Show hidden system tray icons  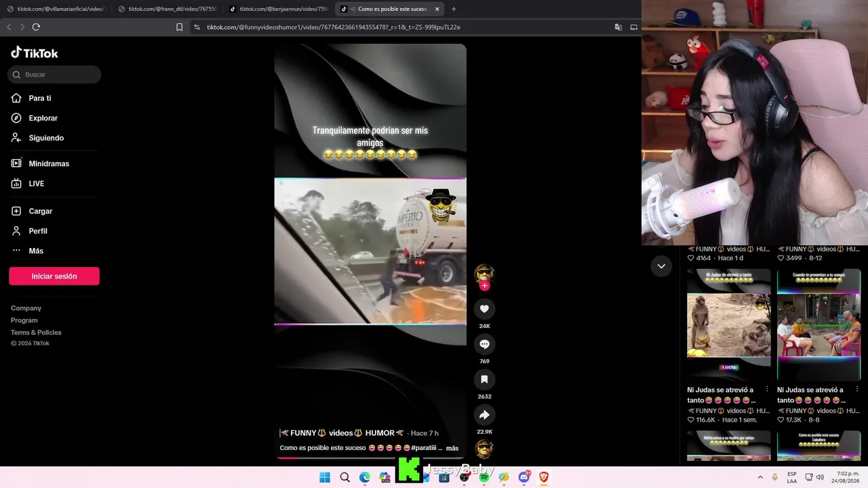coord(760,477)
